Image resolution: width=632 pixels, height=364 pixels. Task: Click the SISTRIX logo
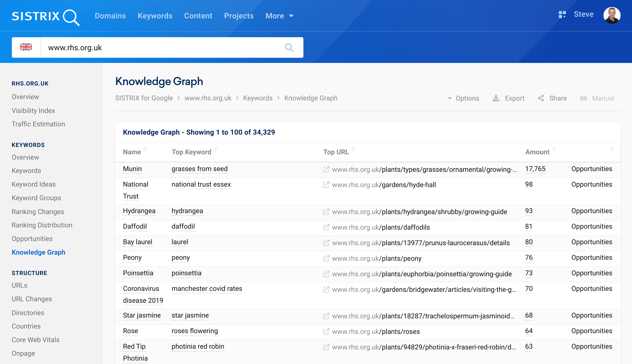[x=45, y=17]
